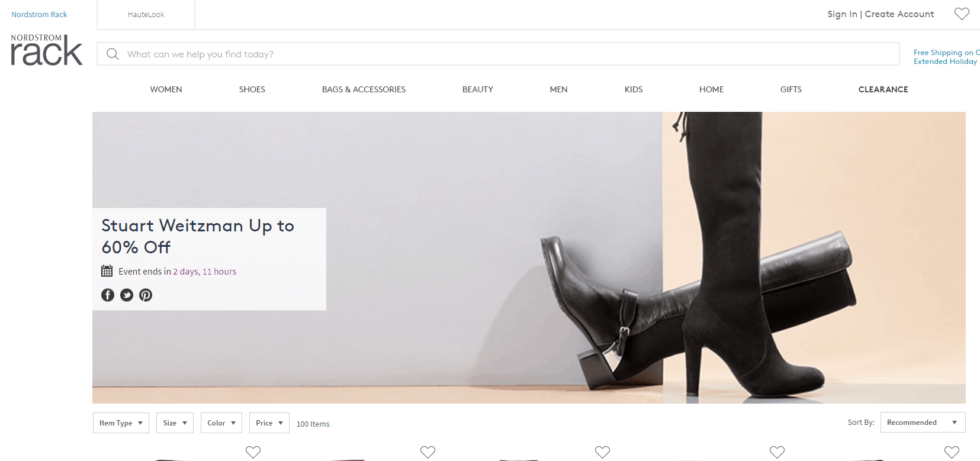
Task: Open the KIDS menu
Action: coord(634,89)
